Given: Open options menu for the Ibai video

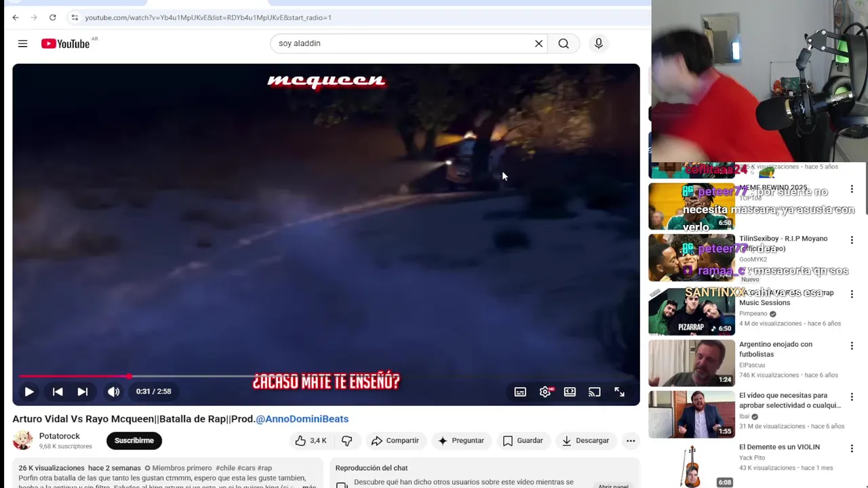Looking at the screenshot, I should [852, 397].
